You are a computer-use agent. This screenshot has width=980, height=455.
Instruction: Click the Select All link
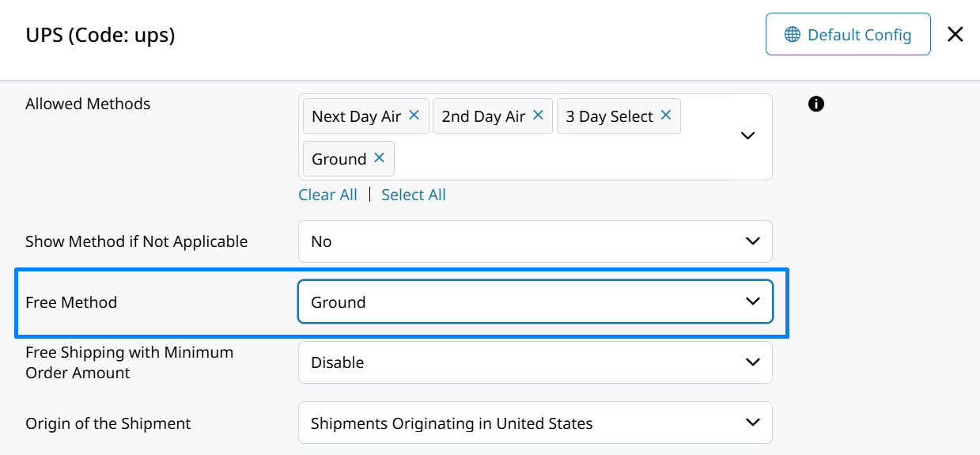click(414, 195)
